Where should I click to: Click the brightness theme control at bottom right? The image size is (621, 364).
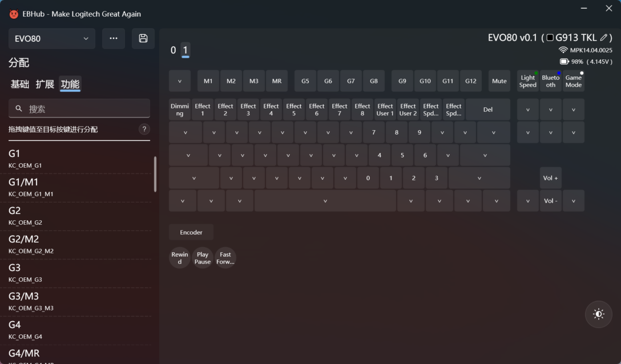pyautogui.click(x=598, y=314)
